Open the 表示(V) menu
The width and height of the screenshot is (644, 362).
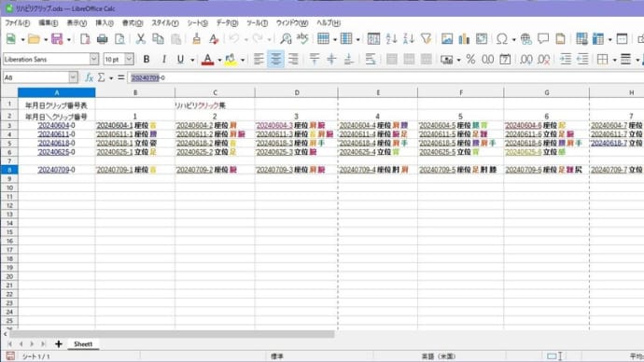click(77, 23)
